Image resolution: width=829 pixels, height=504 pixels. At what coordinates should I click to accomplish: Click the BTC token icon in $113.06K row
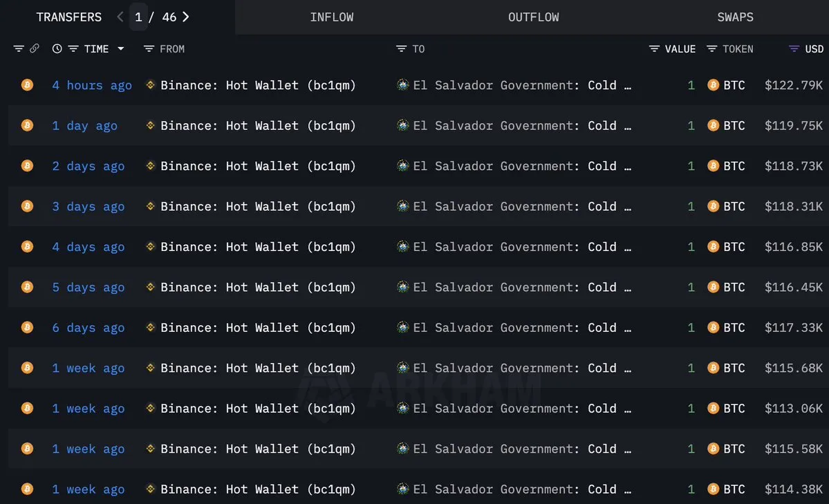[714, 408]
